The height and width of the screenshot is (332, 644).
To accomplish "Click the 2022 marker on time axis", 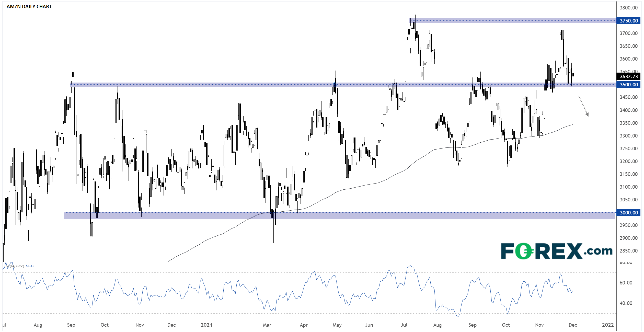I will (608, 325).
